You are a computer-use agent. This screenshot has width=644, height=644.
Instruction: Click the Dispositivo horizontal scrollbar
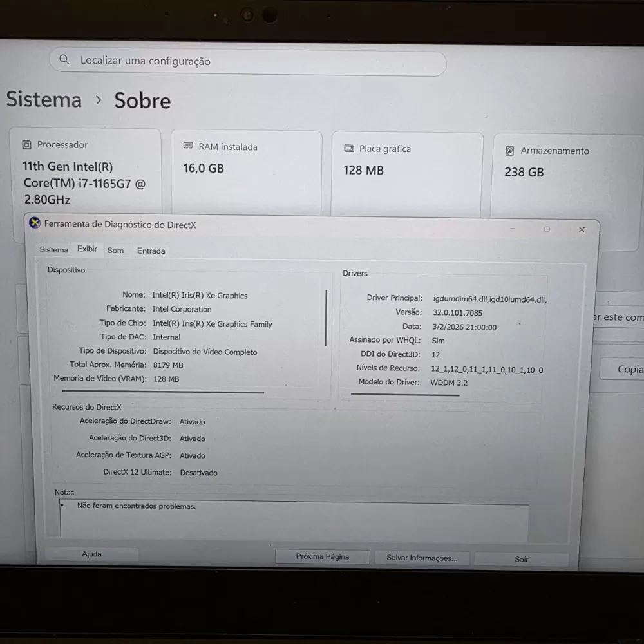[163, 392]
